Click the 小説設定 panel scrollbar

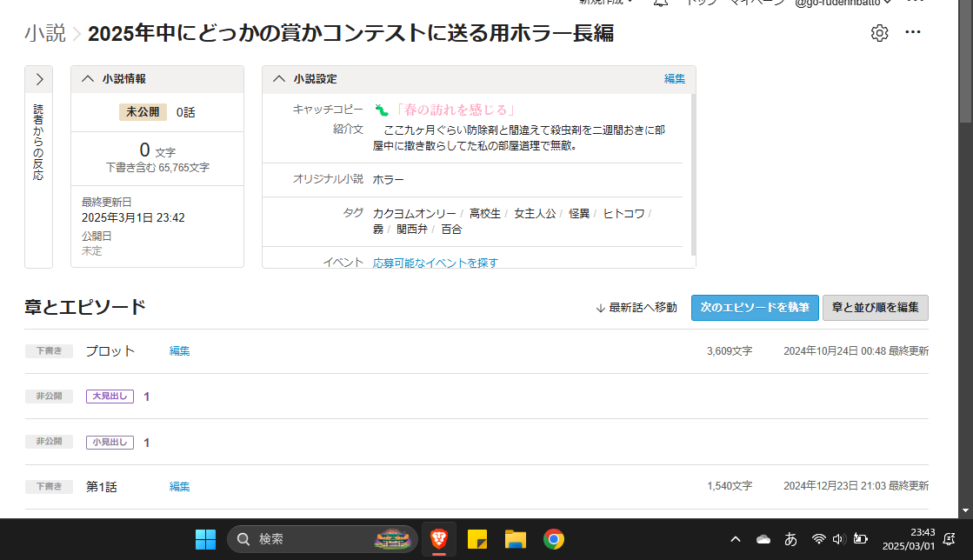click(x=693, y=174)
